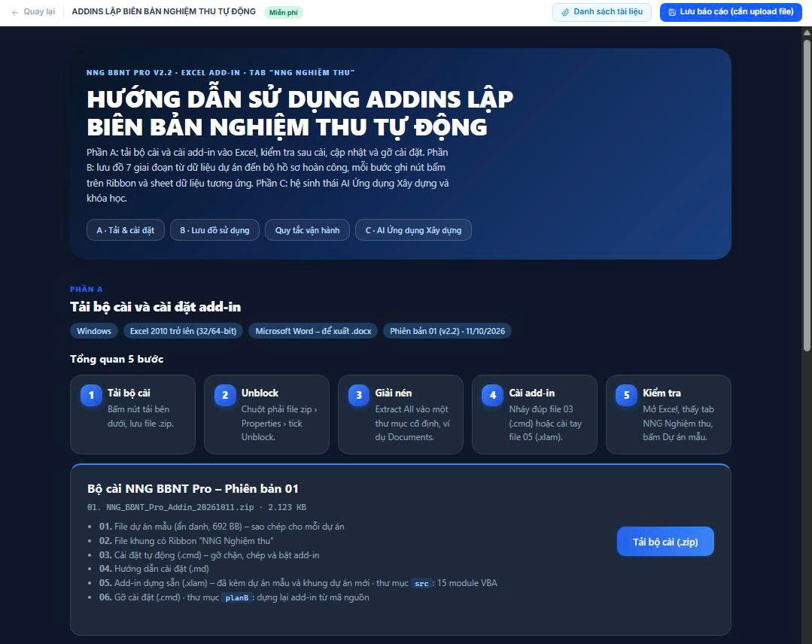
Task: Click list item 06. Gỡ cài đặt (.cmd)
Action: (234, 597)
